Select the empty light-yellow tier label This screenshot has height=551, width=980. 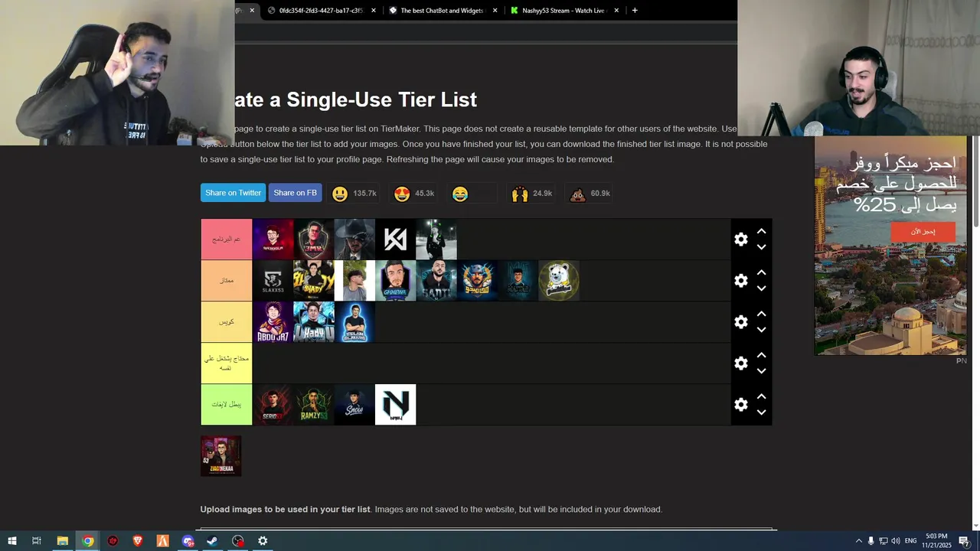227,364
